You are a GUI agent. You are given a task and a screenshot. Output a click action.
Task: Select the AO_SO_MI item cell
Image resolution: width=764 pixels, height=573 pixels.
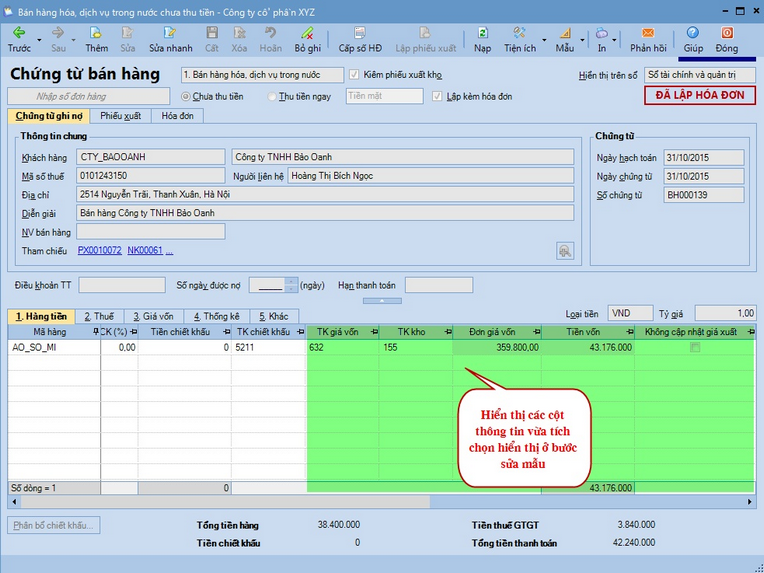point(54,347)
